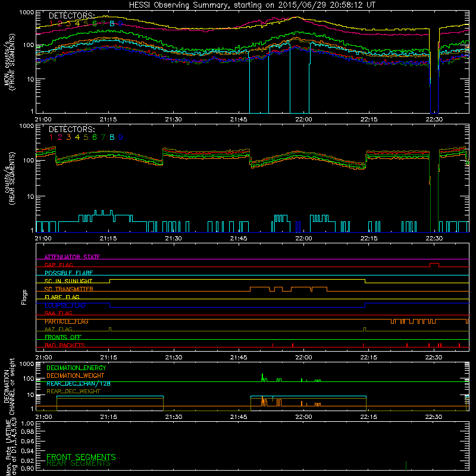Screen dimensions: 476x476
Task: Click the 21:00 tick label under the decimation plot
Action: click(x=43, y=417)
